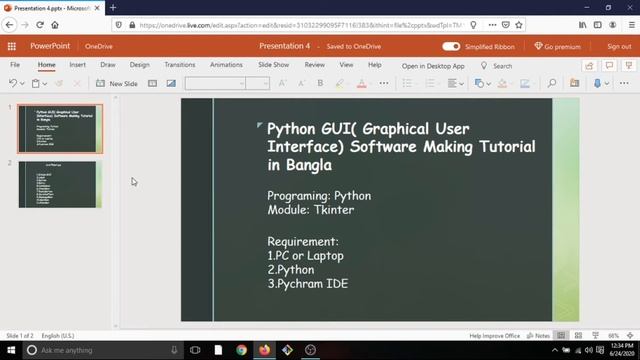Open the font size combo box
The height and width of the screenshot is (360, 640).
point(258,83)
